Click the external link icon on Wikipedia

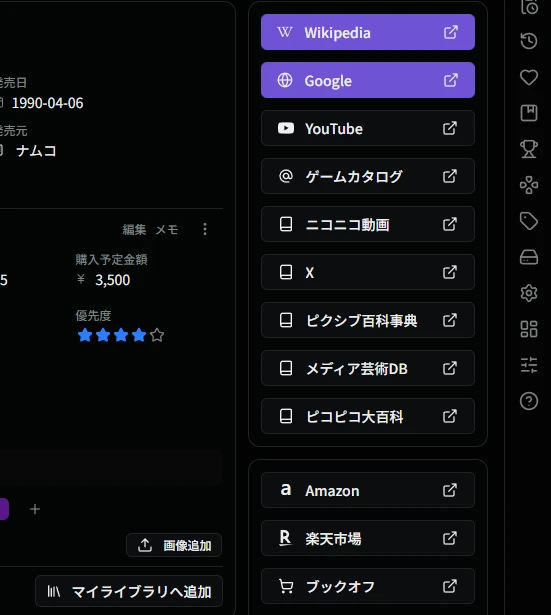451,32
